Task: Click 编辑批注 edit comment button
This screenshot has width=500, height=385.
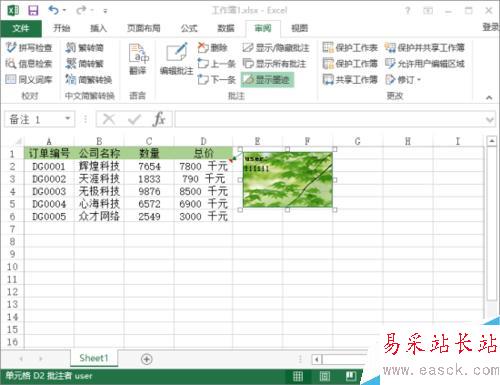Action: coord(176,59)
